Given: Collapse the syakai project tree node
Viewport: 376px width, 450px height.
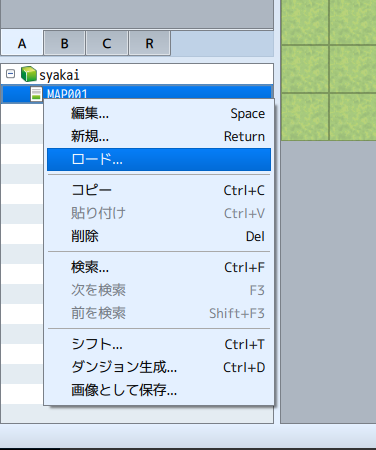Looking at the screenshot, I should tap(11, 74).
